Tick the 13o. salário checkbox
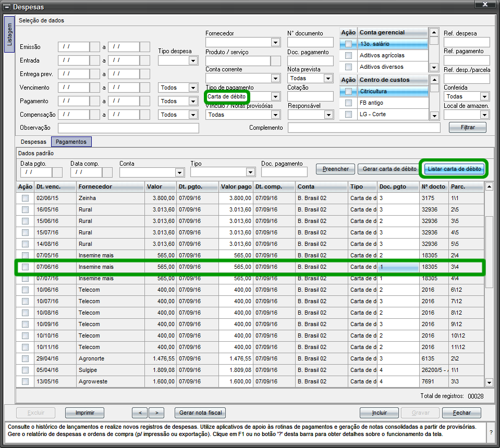The image size is (500, 448). tap(348, 44)
